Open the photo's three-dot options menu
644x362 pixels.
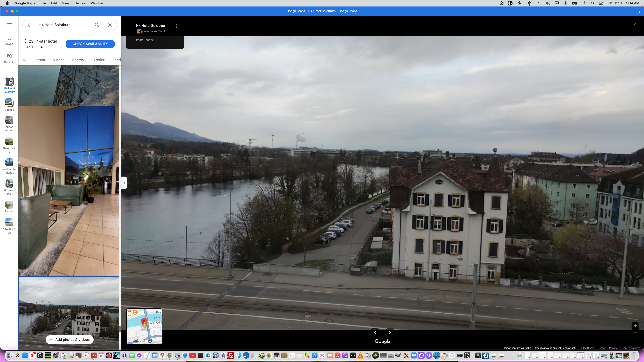[x=176, y=26]
